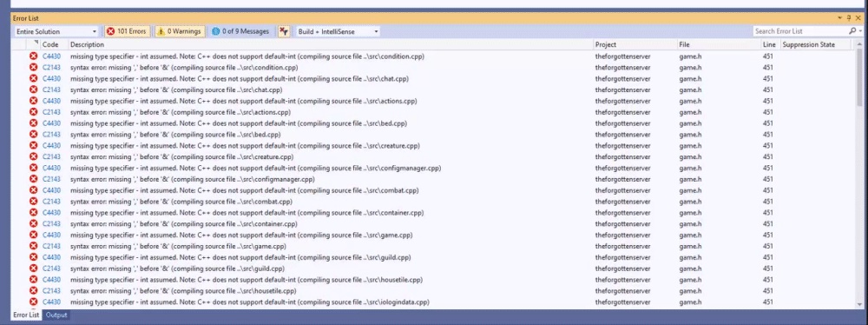Click error icon of C2143 guild.cpp row
The height and width of the screenshot is (325, 868).
[33, 269]
